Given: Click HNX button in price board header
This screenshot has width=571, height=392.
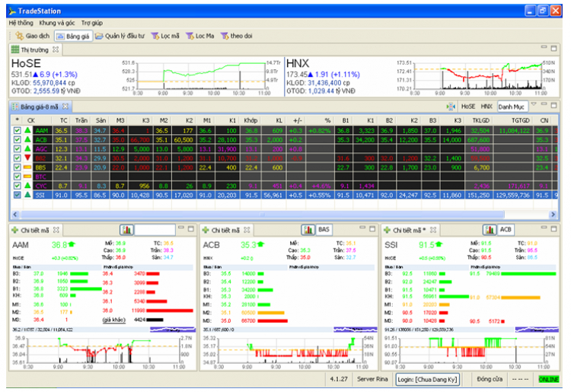Looking at the screenshot, I should (x=486, y=107).
